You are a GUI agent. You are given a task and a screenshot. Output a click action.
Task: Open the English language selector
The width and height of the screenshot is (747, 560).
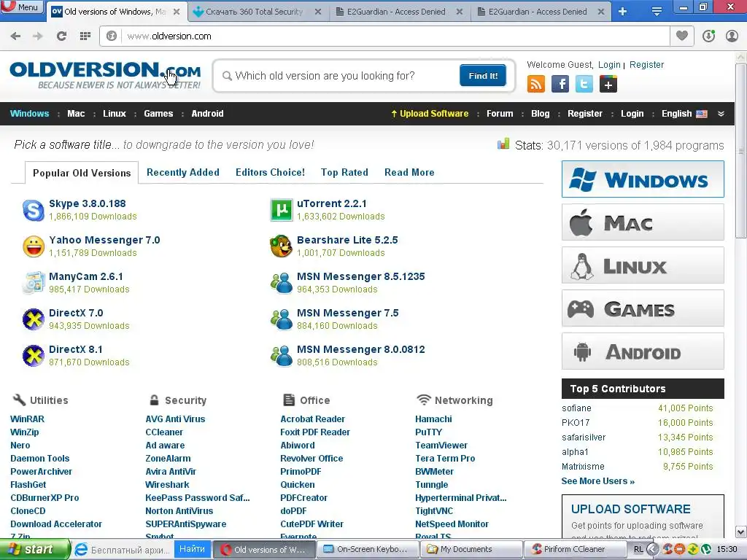[x=684, y=114]
